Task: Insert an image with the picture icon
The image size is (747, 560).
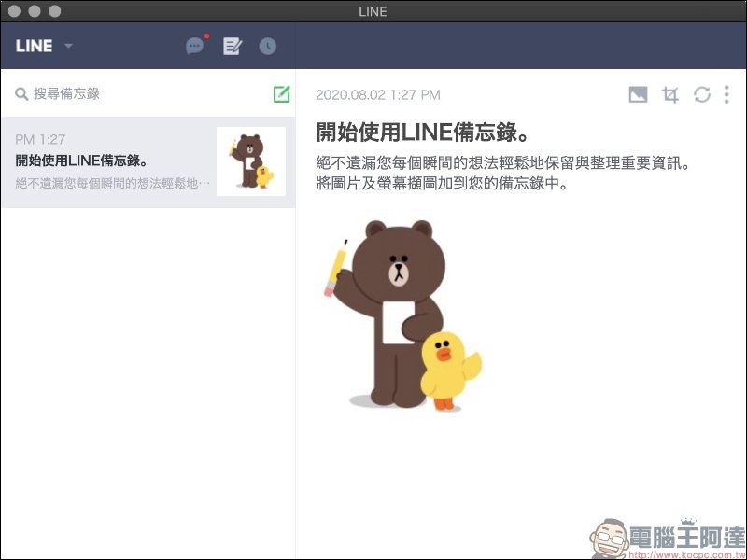Action: point(638,94)
